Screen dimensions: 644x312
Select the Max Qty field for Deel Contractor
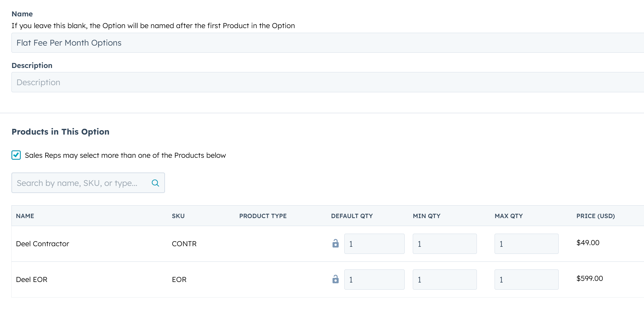[x=526, y=243]
